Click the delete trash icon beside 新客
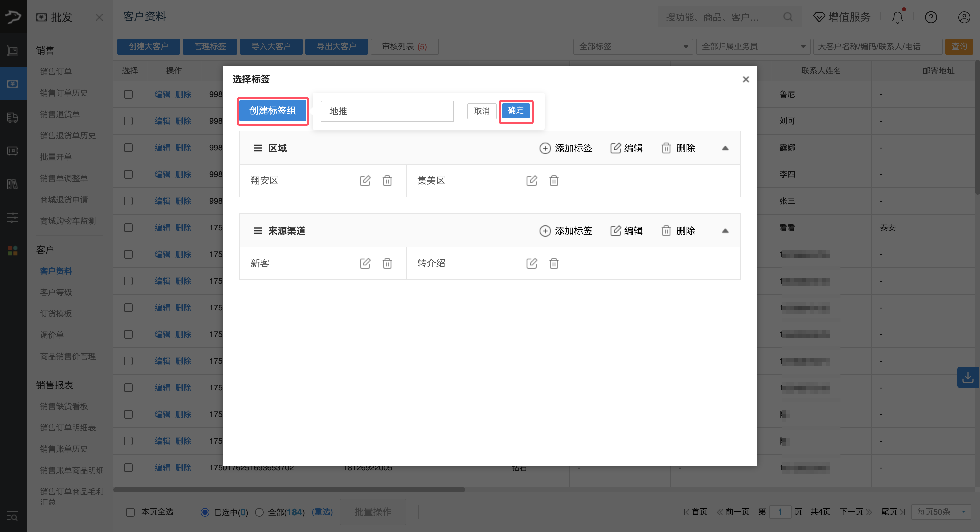980x532 pixels. (x=387, y=263)
